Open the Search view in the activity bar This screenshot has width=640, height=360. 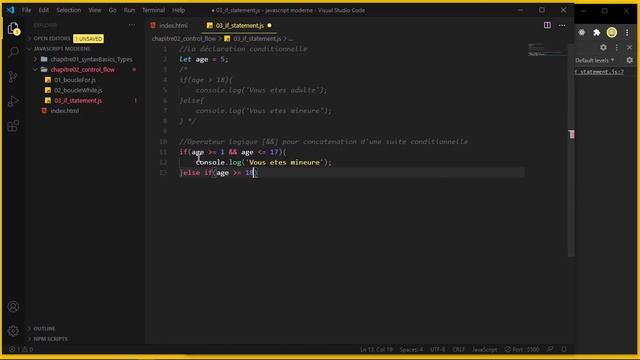(13, 52)
